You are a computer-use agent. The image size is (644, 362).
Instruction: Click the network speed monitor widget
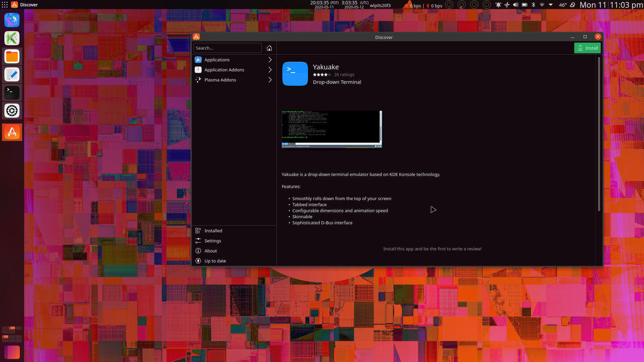(423, 5)
